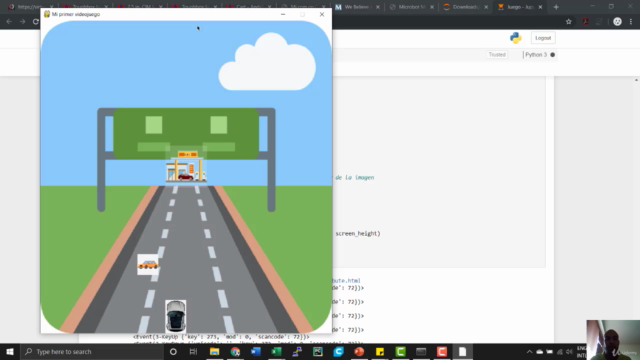Open Sticky Notes from the taskbar

click(x=380, y=351)
